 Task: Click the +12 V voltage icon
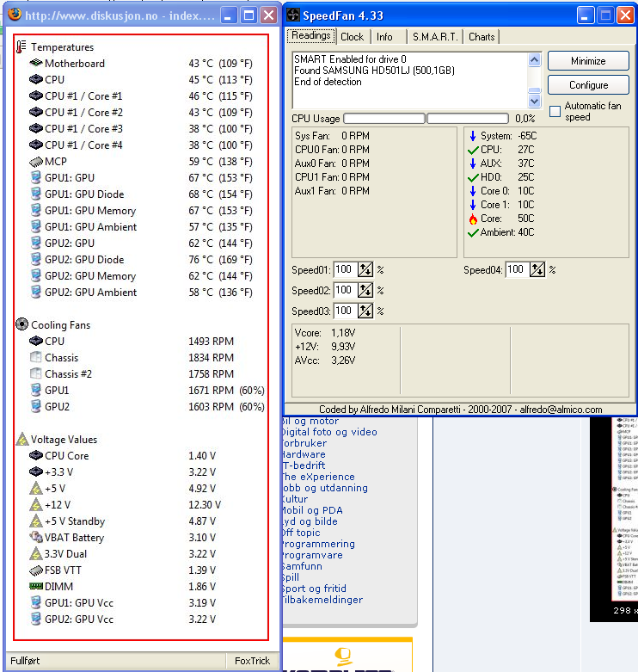coord(36,505)
